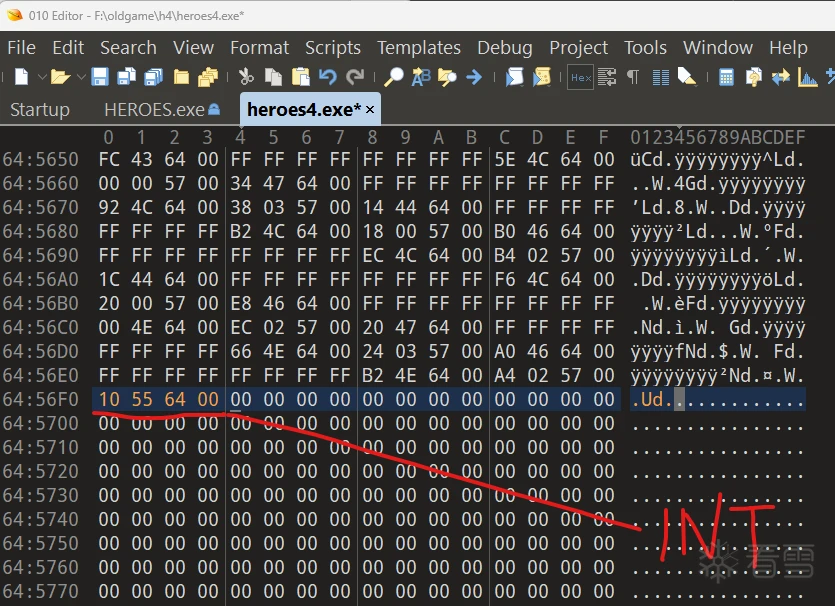This screenshot has width=835, height=606.
Task: Click the stacked-folders icon in the toolbar
Action: click(208, 77)
